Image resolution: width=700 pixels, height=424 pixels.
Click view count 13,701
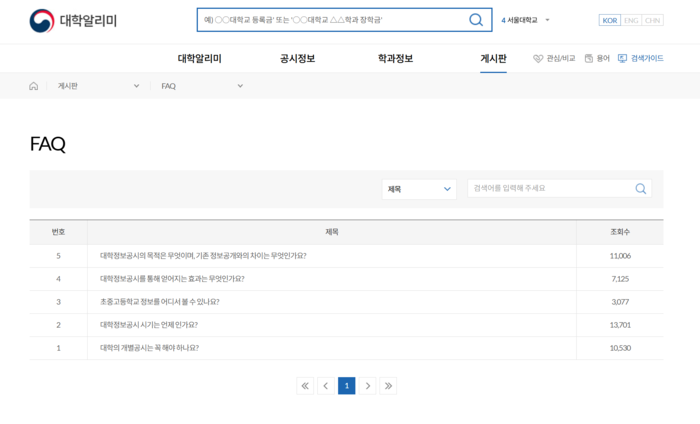pos(620,325)
